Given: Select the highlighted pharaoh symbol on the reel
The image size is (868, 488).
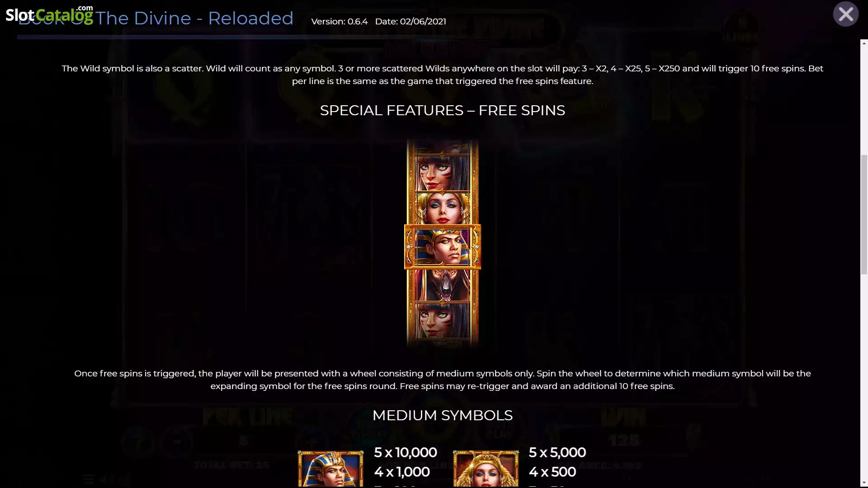Looking at the screenshot, I should coord(443,247).
